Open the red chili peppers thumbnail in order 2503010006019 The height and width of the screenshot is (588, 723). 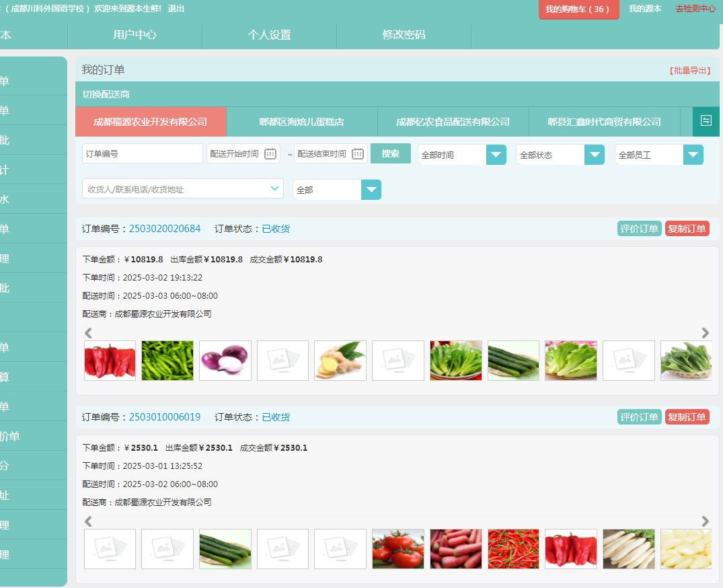tap(513, 549)
